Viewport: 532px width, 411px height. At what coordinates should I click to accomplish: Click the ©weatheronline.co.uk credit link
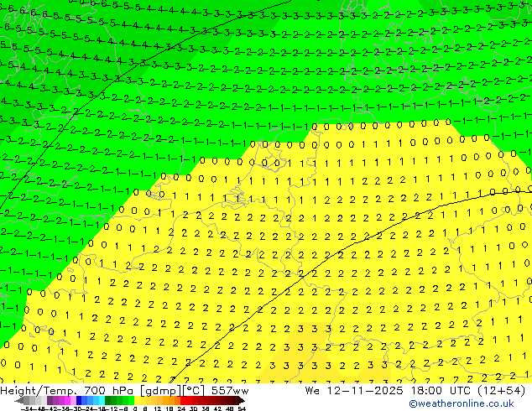tap(461, 403)
